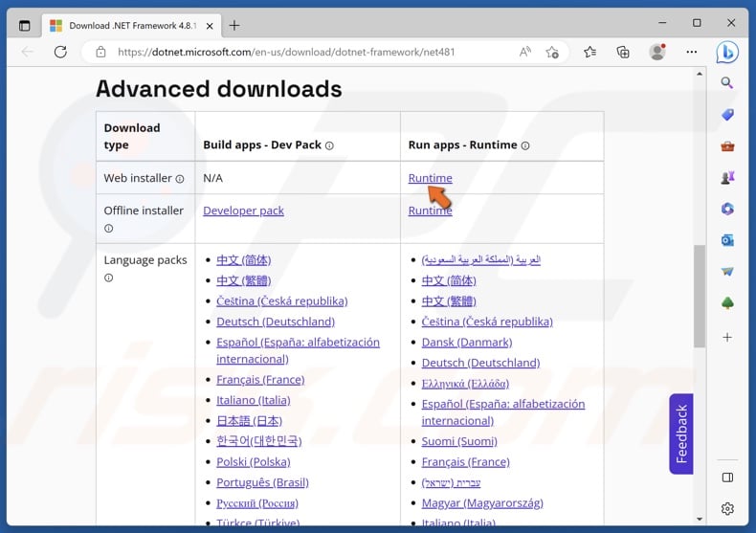The image size is (756, 533).
Task: Click the site padlock info icon
Action: coord(100,52)
